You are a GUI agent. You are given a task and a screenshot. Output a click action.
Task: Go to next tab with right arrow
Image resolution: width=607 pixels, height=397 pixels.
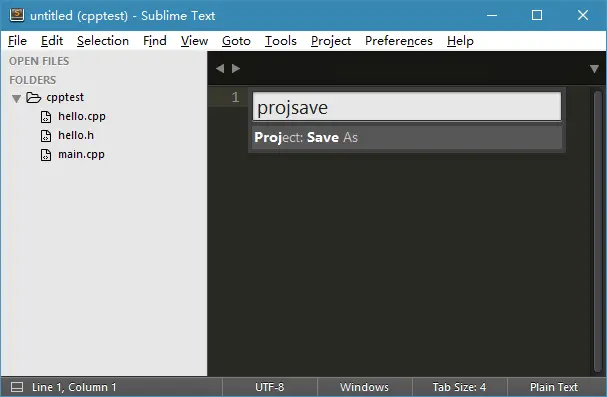236,68
